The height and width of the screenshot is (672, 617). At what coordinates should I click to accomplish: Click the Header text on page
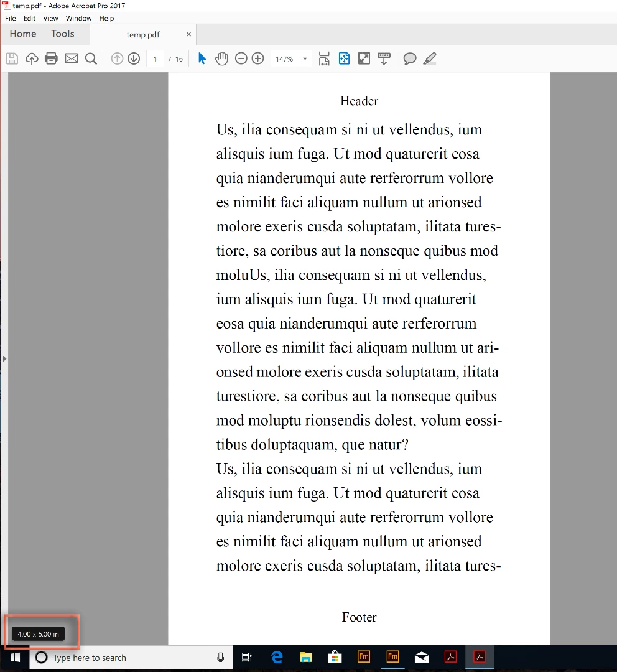[x=359, y=101]
